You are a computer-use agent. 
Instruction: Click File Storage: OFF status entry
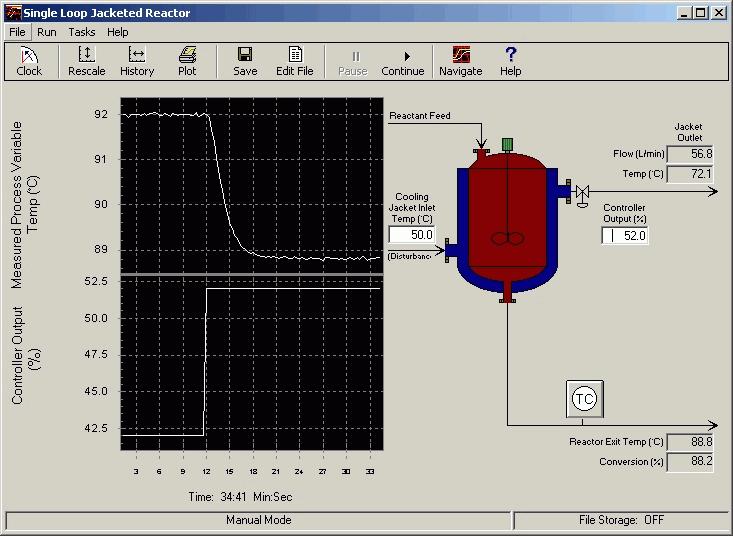(621, 520)
